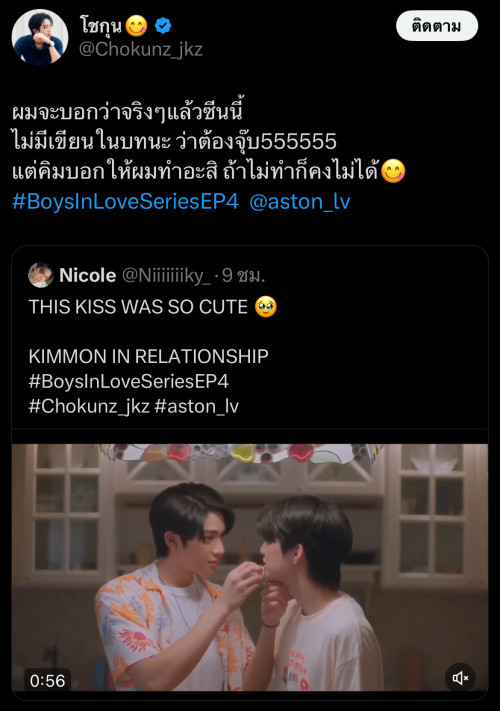
Task: Click the 0:56 video duration badge
Action: 47,681
